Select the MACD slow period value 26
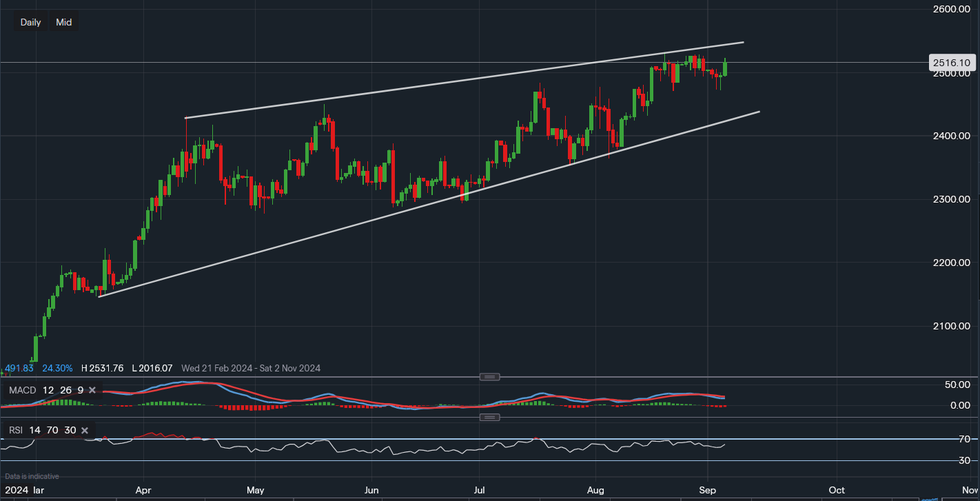Viewport: 980px width, 501px height. tap(64, 391)
